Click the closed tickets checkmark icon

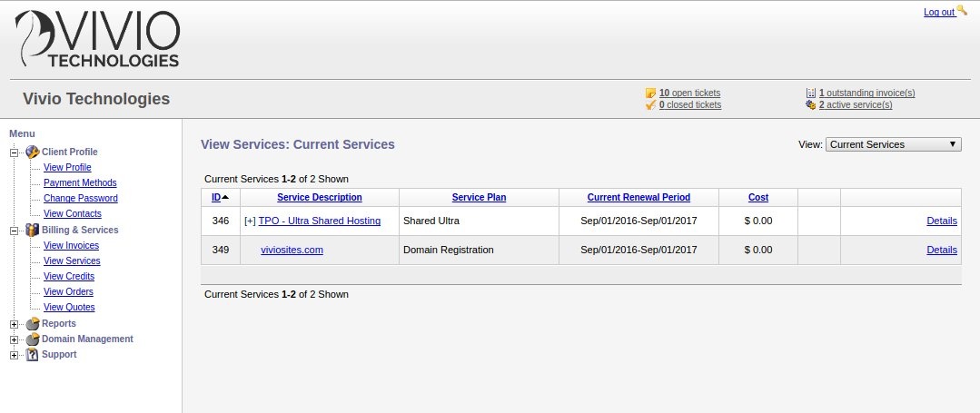pyautogui.click(x=650, y=105)
